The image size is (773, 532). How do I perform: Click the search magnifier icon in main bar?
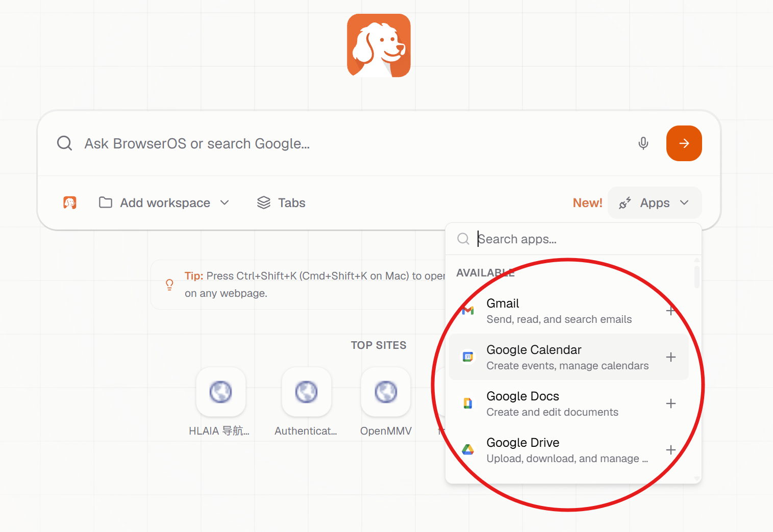tap(64, 143)
